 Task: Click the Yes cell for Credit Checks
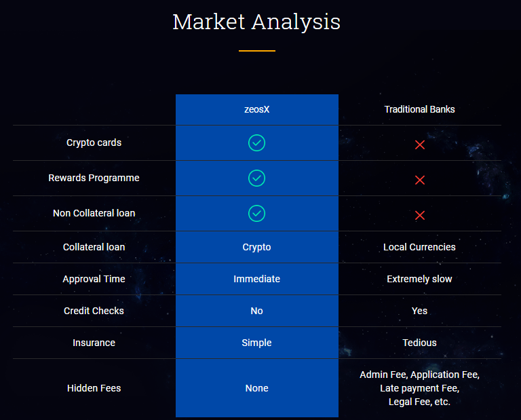point(419,311)
